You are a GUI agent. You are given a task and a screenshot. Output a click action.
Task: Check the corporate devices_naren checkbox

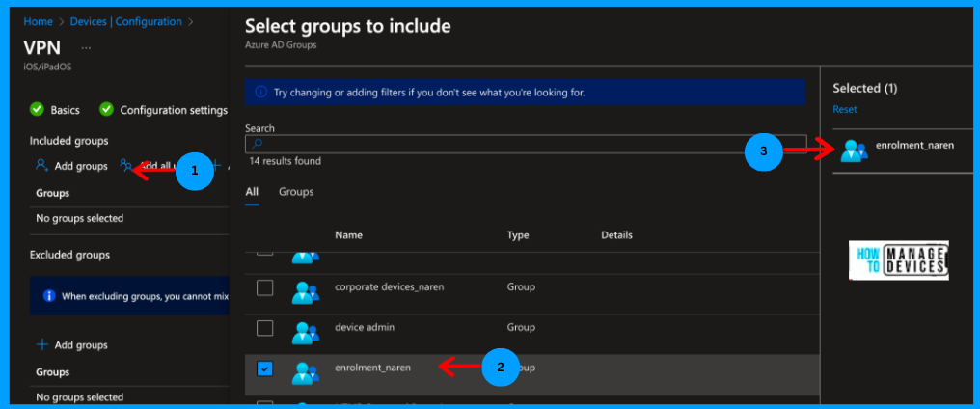[x=265, y=287]
